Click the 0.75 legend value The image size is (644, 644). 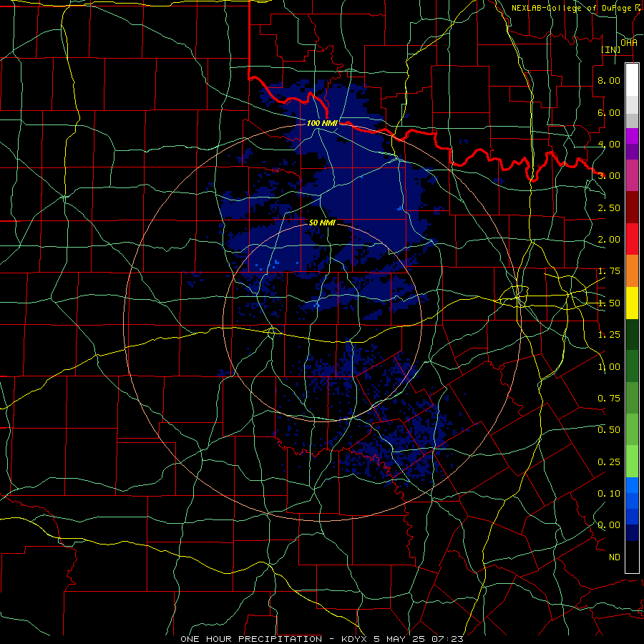609,399
